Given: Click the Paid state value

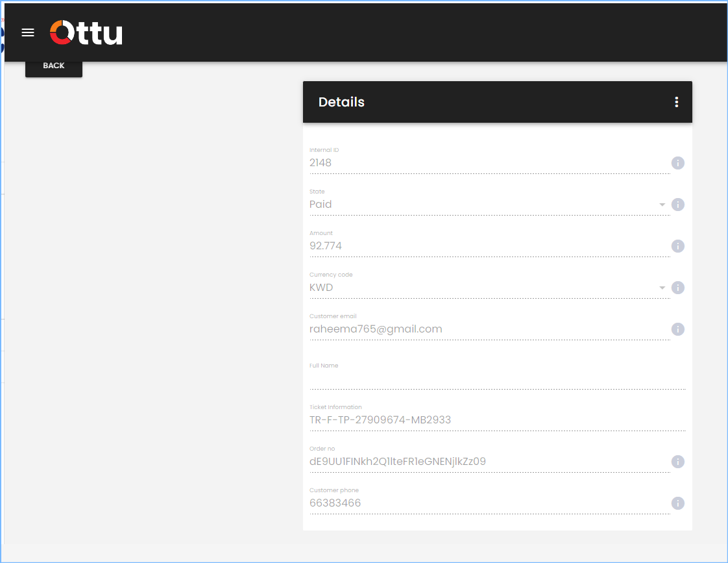Looking at the screenshot, I should 321,205.
